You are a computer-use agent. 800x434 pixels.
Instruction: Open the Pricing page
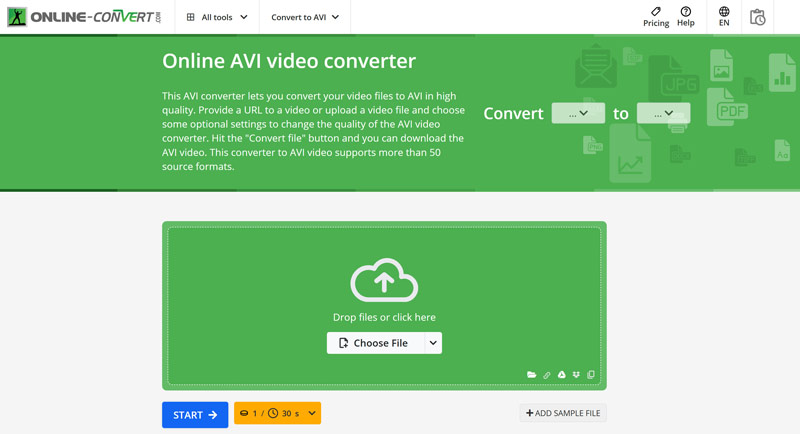click(x=656, y=17)
